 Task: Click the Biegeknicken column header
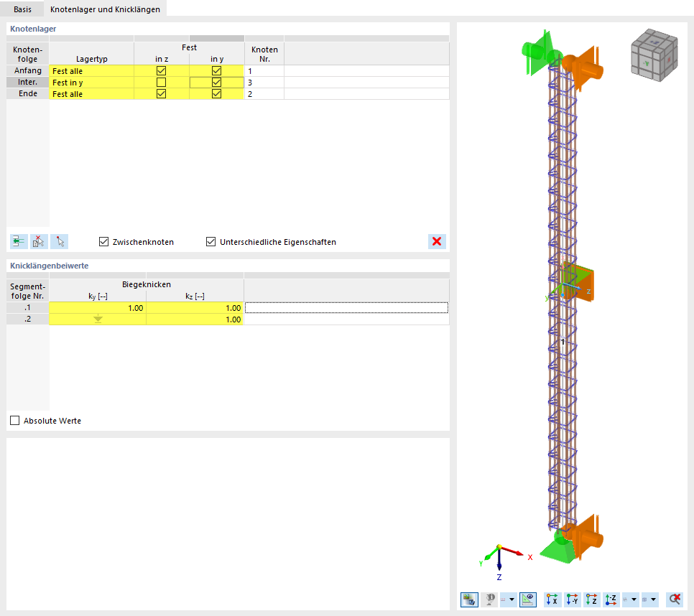point(147,284)
